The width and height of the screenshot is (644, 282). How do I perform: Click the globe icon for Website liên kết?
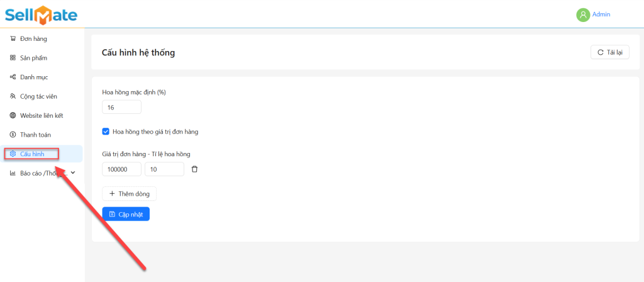click(x=13, y=116)
